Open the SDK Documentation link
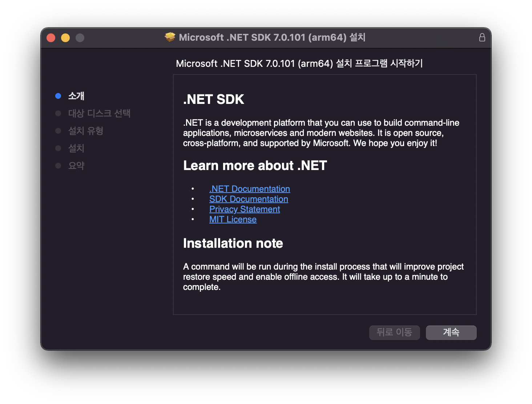Screen dimensions: 532x404 pos(249,199)
